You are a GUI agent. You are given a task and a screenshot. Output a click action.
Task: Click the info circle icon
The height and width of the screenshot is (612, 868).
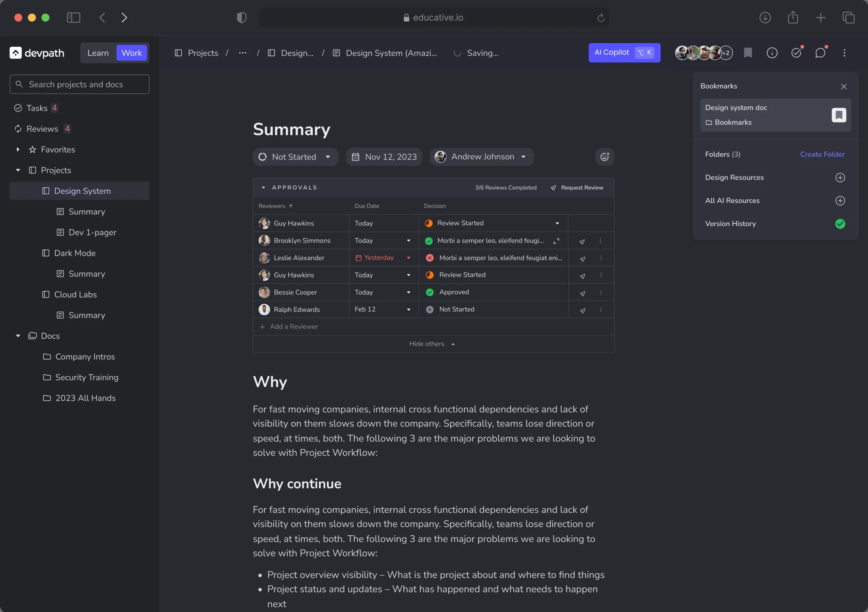coord(772,53)
